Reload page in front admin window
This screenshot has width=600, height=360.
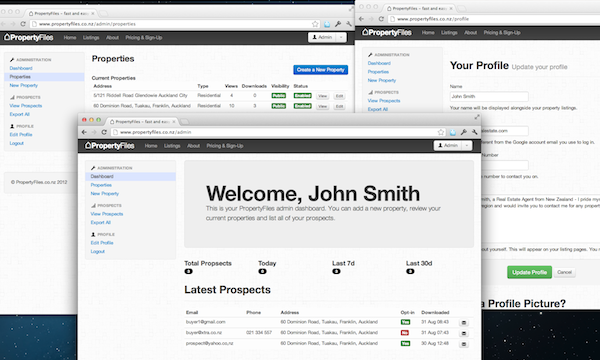[104, 132]
